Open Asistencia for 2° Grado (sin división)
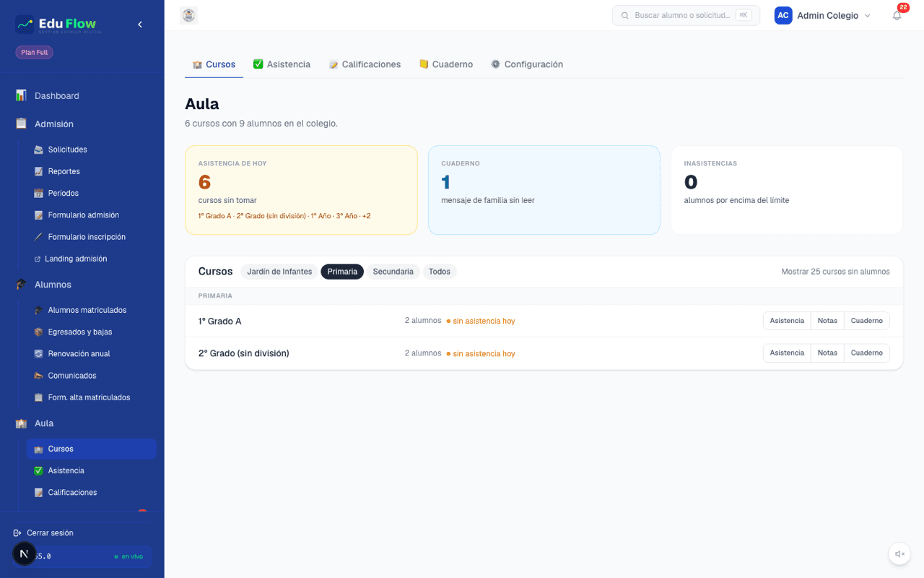 [x=787, y=353]
